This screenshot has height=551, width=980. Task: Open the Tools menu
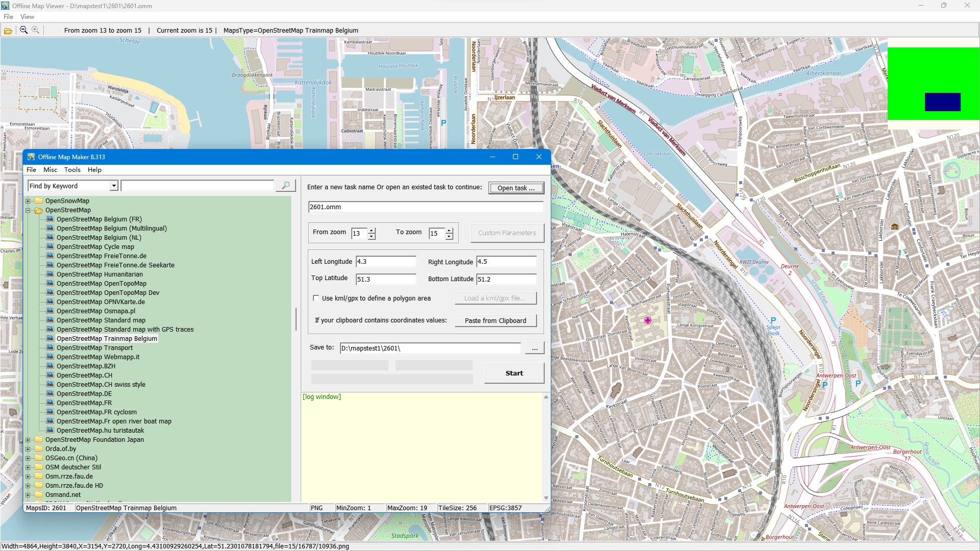(72, 170)
